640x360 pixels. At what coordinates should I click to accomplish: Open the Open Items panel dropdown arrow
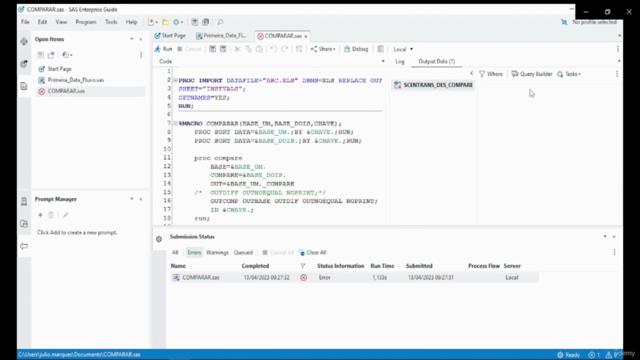tap(132, 39)
